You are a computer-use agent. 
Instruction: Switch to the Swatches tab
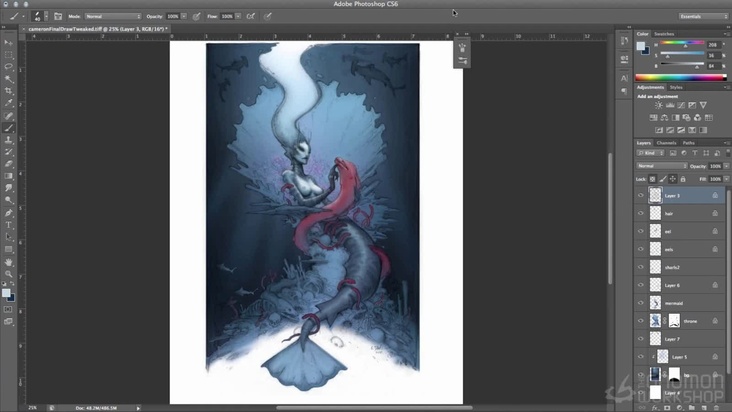point(664,34)
